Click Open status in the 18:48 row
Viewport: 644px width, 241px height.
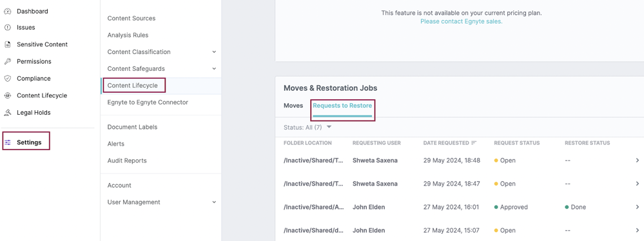click(x=505, y=160)
